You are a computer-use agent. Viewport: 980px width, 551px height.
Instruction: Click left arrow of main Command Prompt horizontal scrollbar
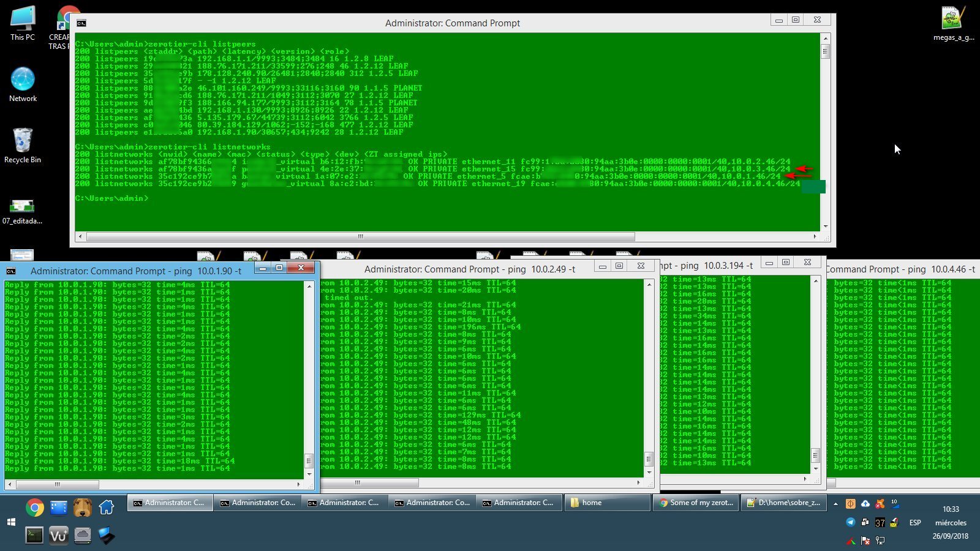point(80,236)
